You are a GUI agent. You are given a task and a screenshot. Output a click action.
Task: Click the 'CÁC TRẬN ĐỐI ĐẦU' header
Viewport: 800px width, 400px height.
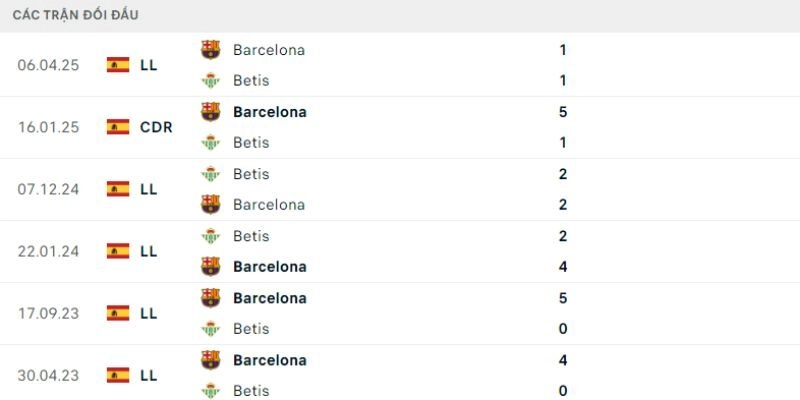pos(76,15)
